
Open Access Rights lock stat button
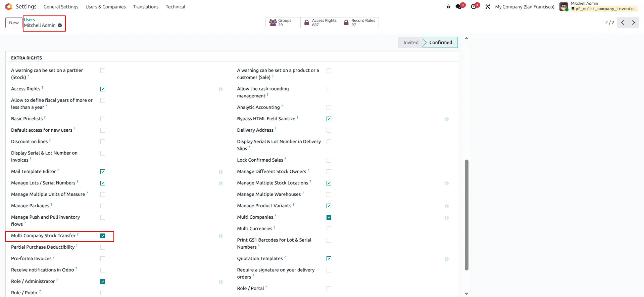[320, 23]
